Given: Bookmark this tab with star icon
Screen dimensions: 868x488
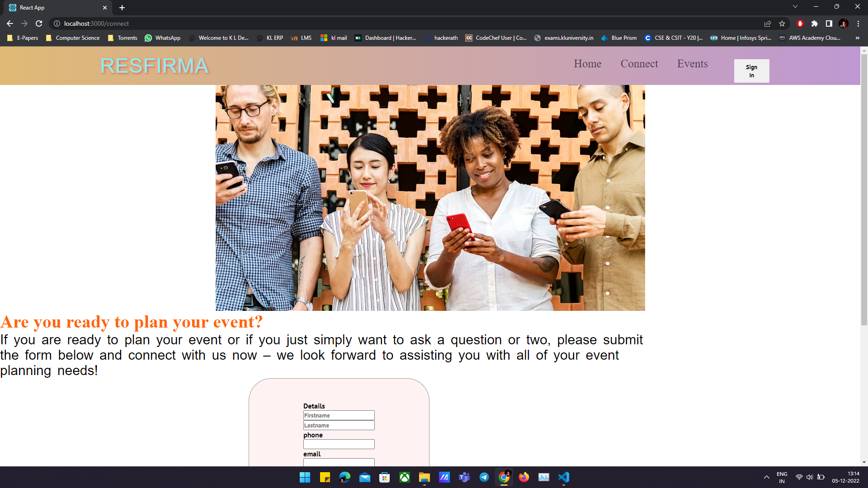Looking at the screenshot, I should (782, 23).
